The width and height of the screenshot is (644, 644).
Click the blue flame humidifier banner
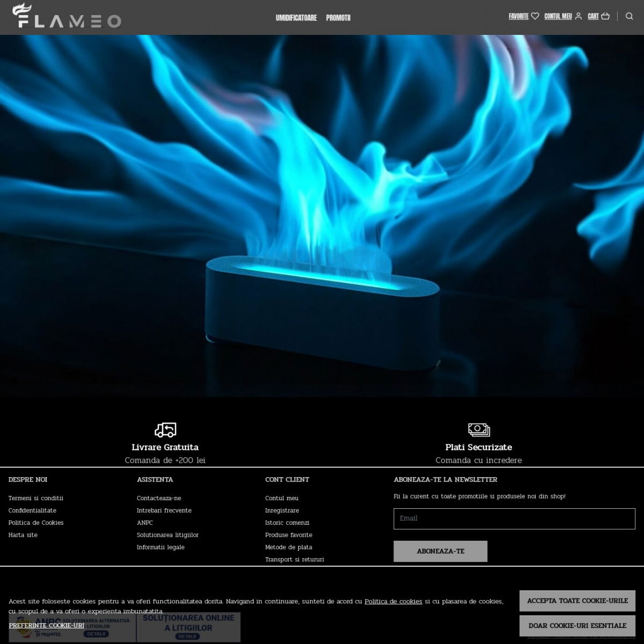[x=322, y=215]
